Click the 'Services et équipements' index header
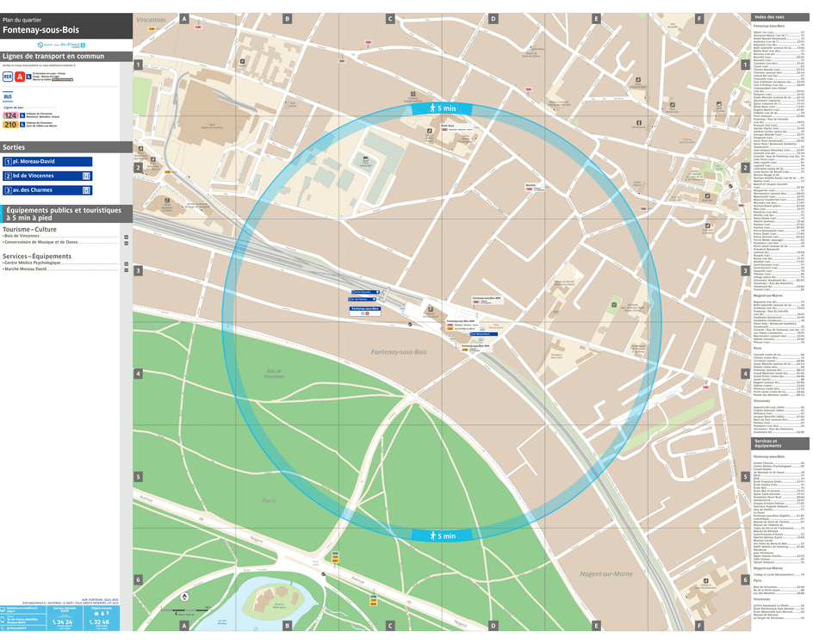The image size is (813, 644). [x=768, y=443]
